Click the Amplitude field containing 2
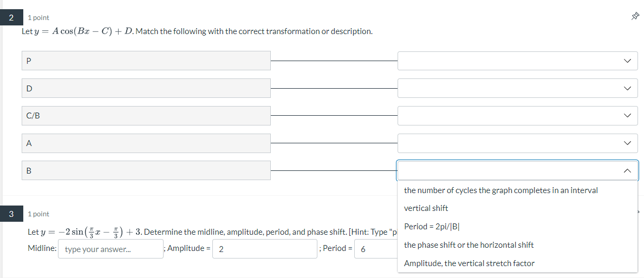 [265, 249]
